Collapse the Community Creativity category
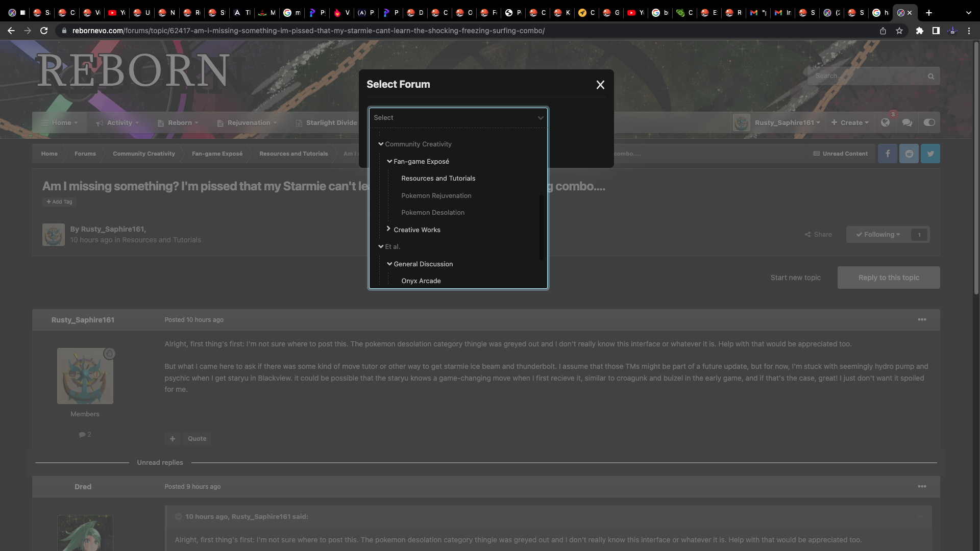This screenshot has width=980, height=551. (381, 144)
